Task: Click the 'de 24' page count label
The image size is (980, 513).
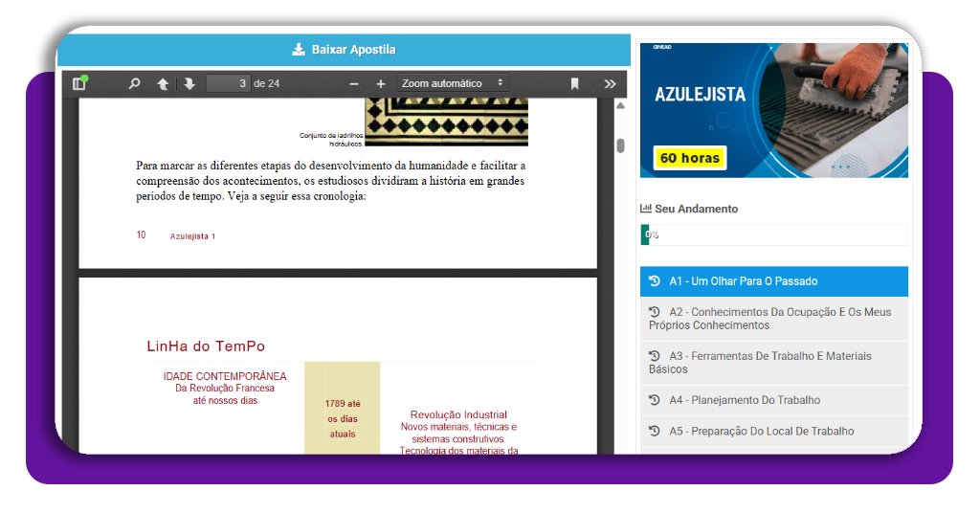Action: coord(267,83)
